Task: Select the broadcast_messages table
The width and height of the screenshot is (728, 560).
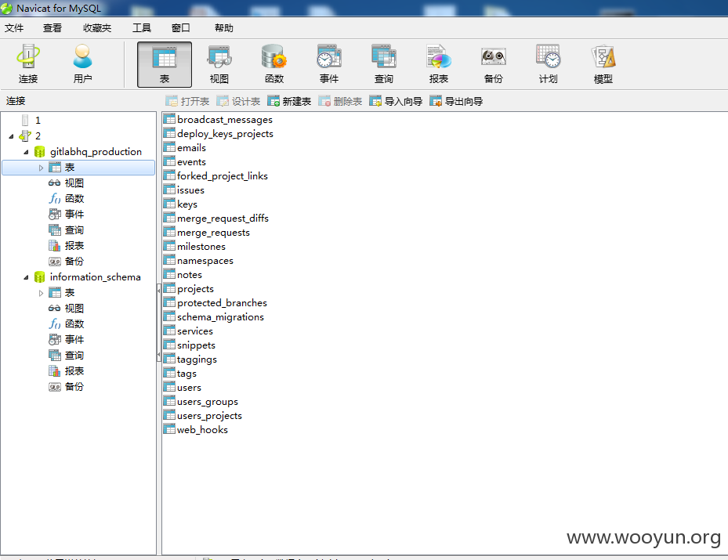Action: [x=218, y=120]
